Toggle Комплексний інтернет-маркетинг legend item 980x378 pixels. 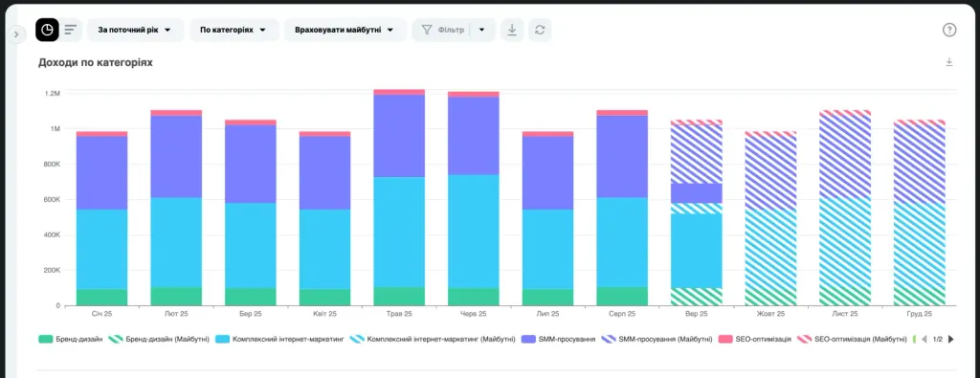(279, 340)
